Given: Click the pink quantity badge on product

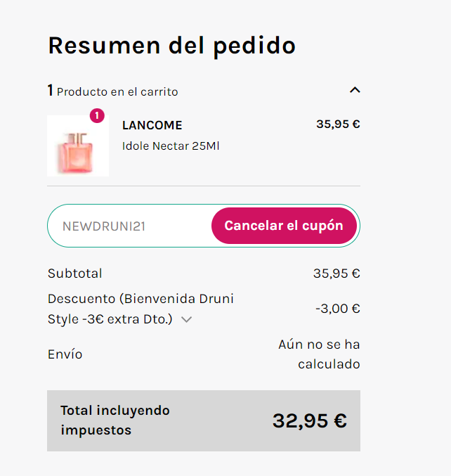Looking at the screenshot, I should (x=97, y=115).
